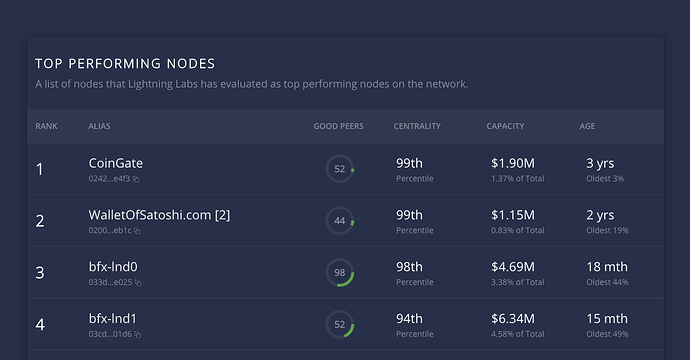Viewport: 690px width, 360px height.
Task: Sort table by Alias column header
Action: 99,126
